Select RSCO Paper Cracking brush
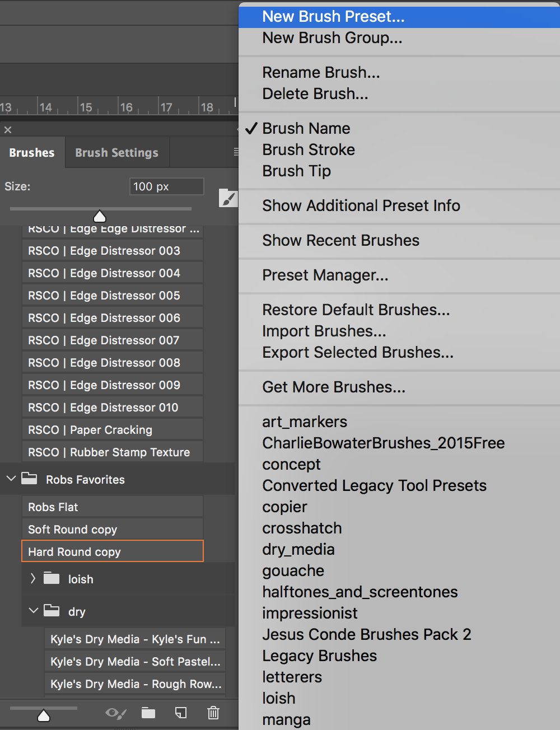Viewport: 560px width, 730px height. (113, 430)
